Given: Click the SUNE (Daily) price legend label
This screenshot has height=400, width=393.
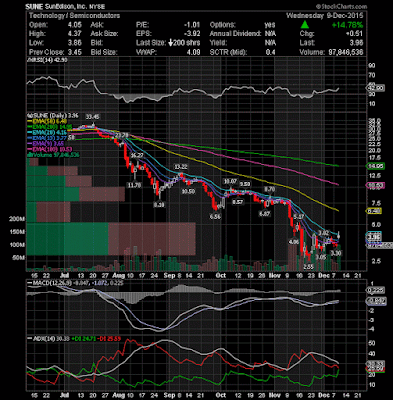Looking at the screenshot, I should (52, 116).
